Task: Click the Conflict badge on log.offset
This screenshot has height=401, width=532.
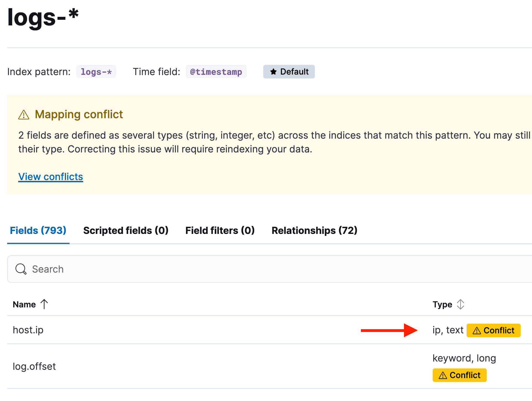Action: (459, 375)
